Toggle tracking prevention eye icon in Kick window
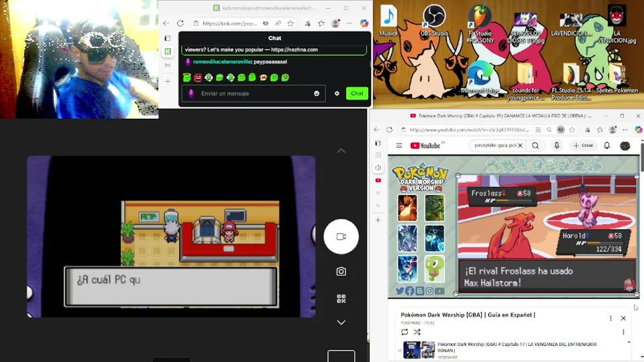644x362 pixels. [266, 23]
